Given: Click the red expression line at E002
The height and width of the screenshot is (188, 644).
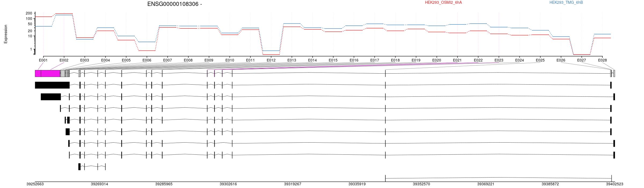Looking at the screenshot, I should (x=64, y=13).
